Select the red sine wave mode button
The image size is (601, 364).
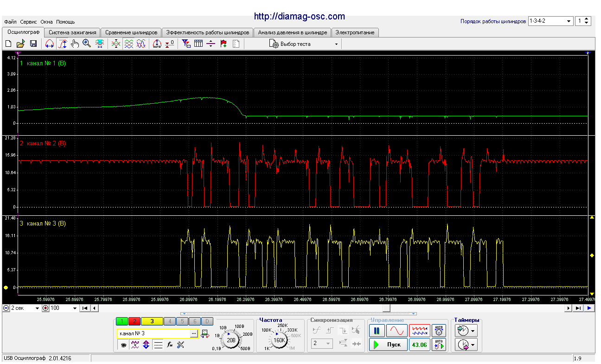point(397,331)
